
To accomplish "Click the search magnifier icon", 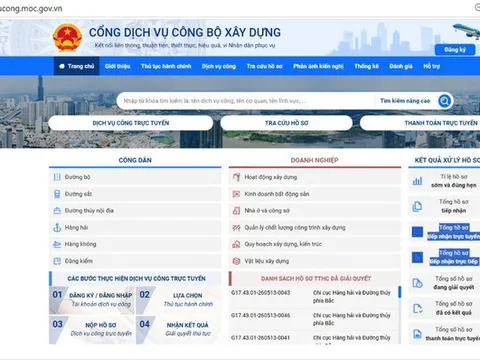I will point(445,101).
